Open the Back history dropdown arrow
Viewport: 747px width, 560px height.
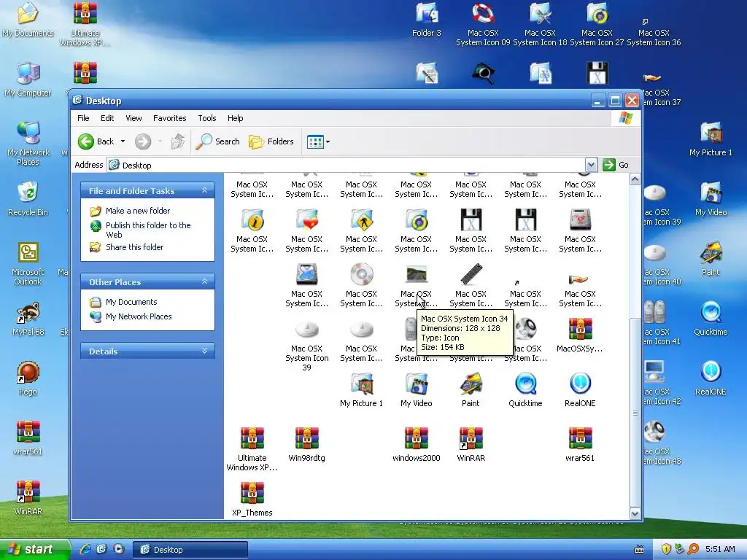(x=123, y=141)
